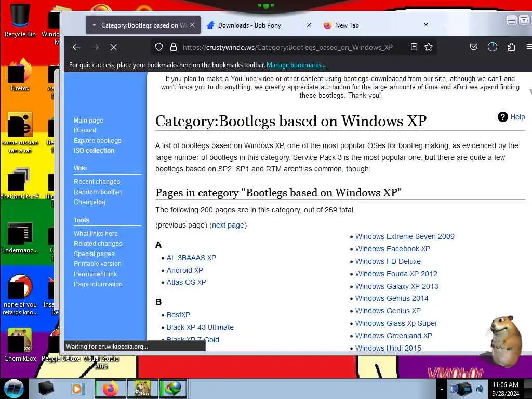Click the Help question mark icon
This screenshot has height=399, width=532.
502,117
